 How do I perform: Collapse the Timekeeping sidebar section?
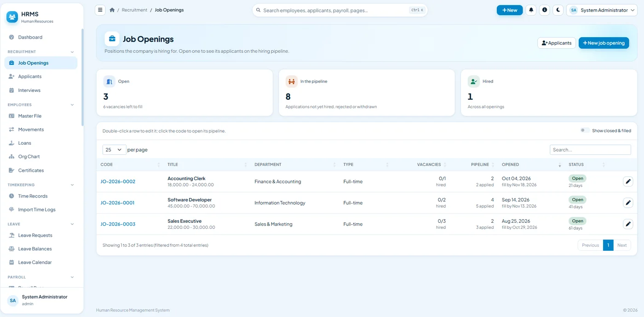41,185
